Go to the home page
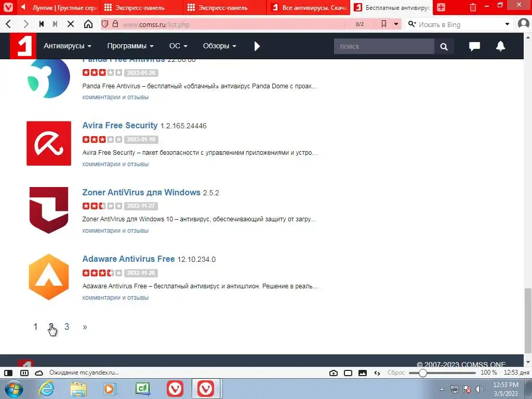 tap(88, 24)
